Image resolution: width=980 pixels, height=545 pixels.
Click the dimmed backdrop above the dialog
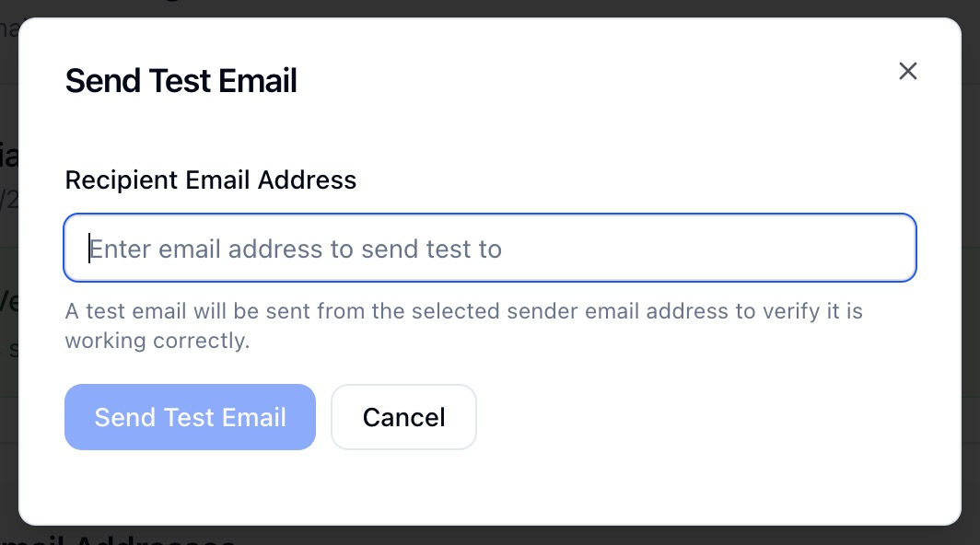tap(553, 7)
